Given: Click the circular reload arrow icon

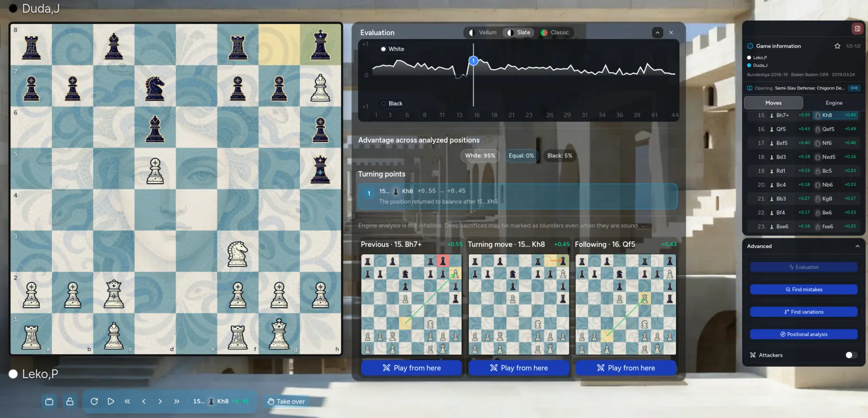Looking at the screenshot, I should click(x=94, y=401).
